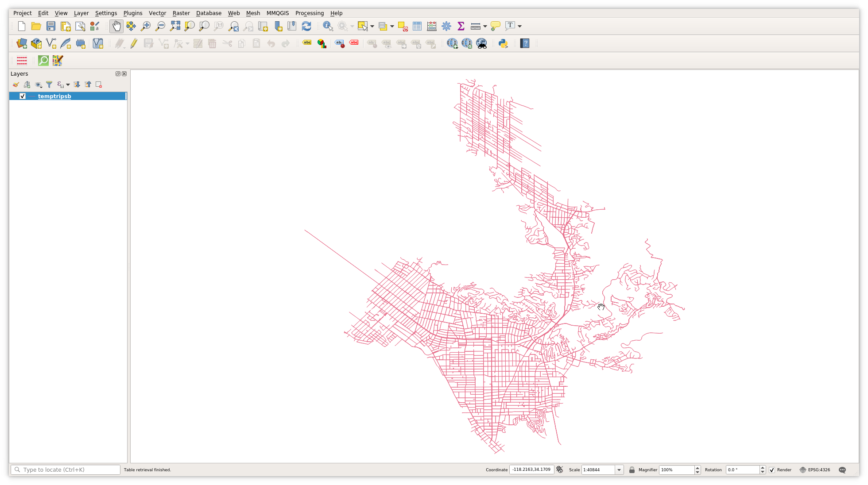Click the Type to locate search field
Screen dimensions: 868x485
[x=66, y=470]
